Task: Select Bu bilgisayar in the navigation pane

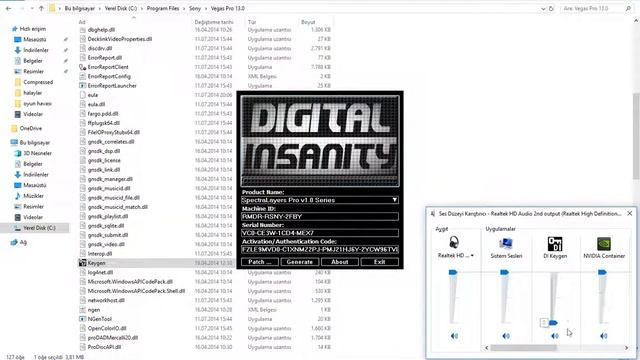Action: (35, 142)
